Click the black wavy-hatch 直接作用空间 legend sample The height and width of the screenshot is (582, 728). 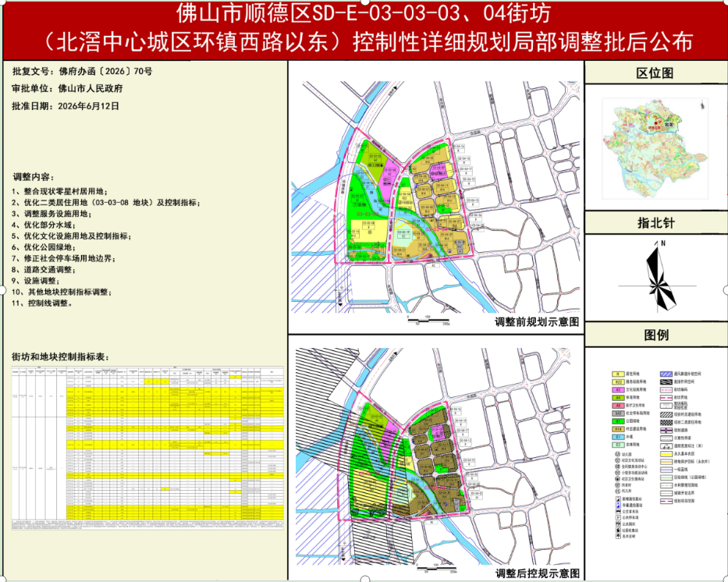(x=666, y=382)
